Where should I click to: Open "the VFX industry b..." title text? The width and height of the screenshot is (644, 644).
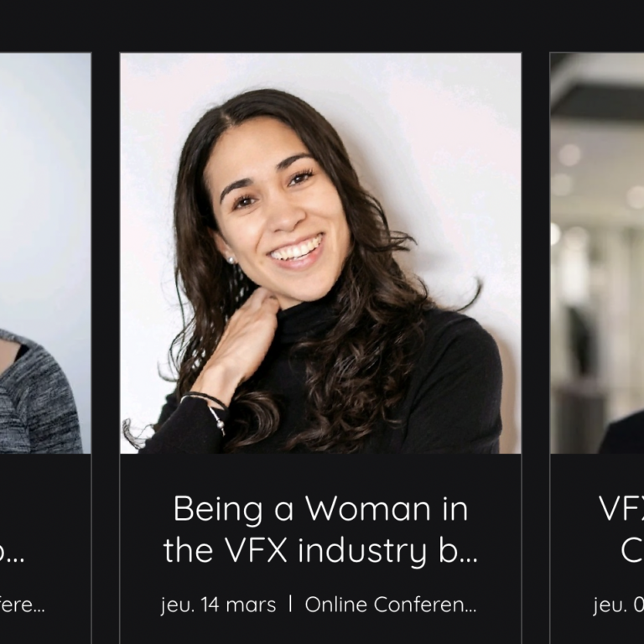click(x=320, y=551)
